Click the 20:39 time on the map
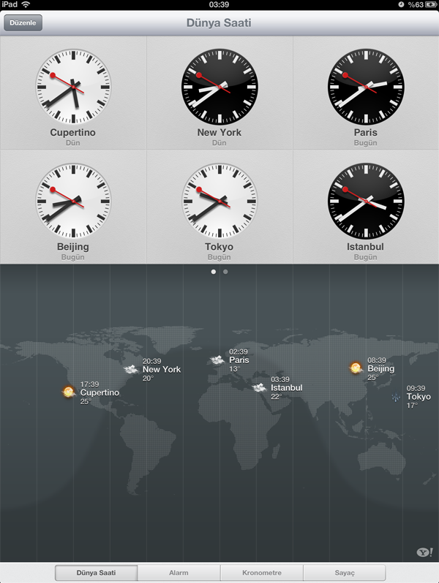 pos(152,361)
